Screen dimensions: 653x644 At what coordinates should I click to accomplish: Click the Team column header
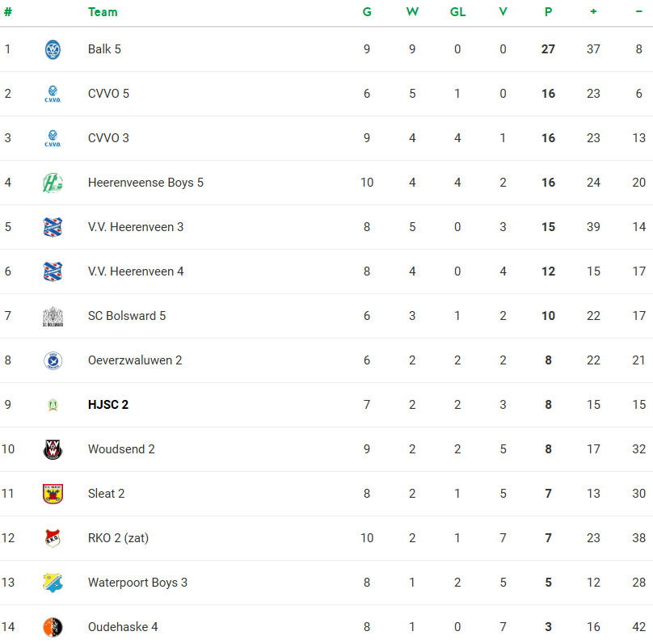tap(103, 12)
